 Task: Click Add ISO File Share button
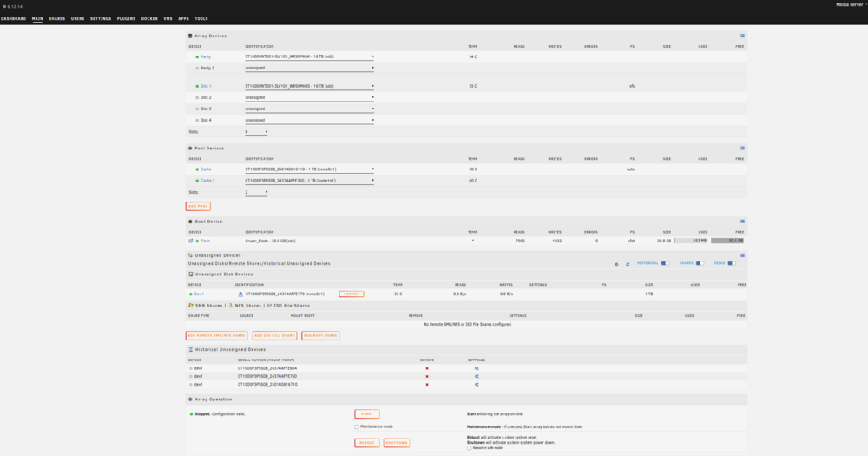(274, 336)
